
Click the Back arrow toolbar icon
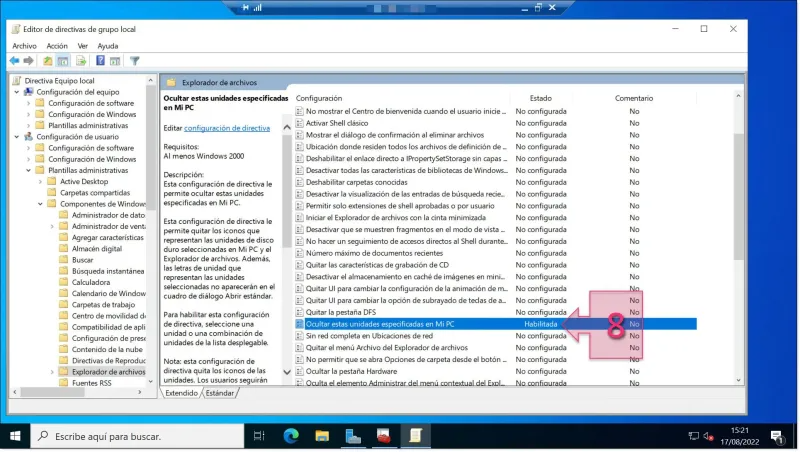point(14,61)
